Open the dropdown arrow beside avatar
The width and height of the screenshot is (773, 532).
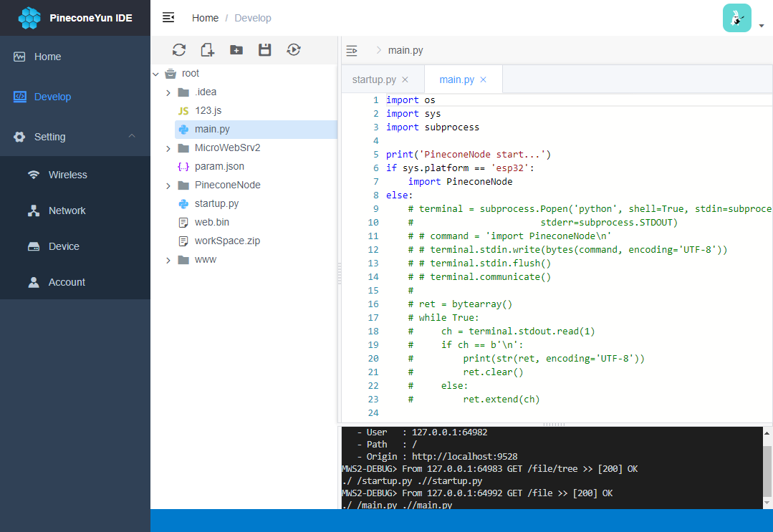point(761,26)
